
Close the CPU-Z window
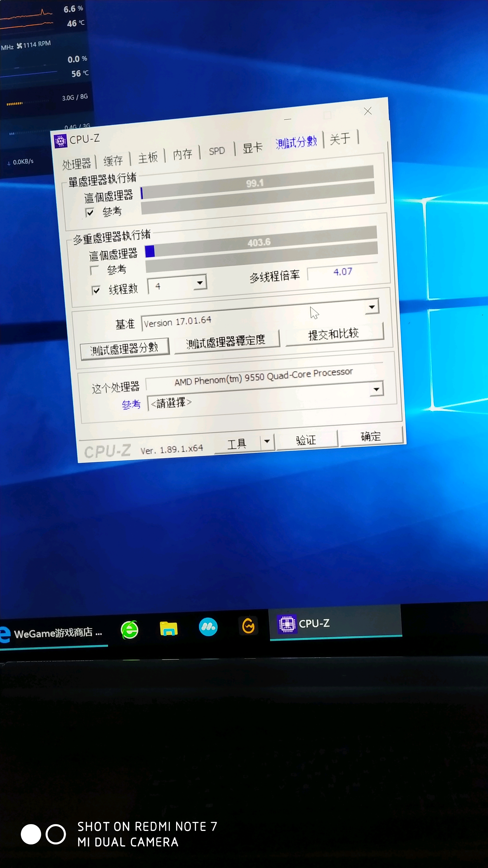(x=368, y=111)
